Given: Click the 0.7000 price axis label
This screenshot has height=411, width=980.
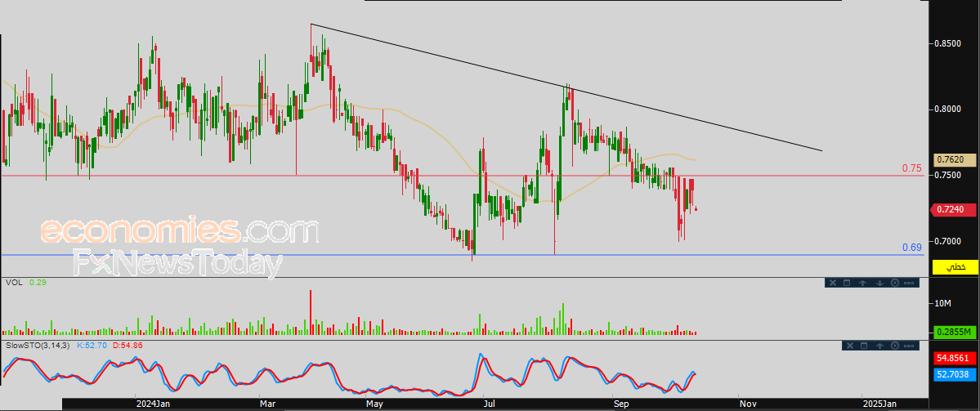Looking at the screenshot, I should point(947,241).
